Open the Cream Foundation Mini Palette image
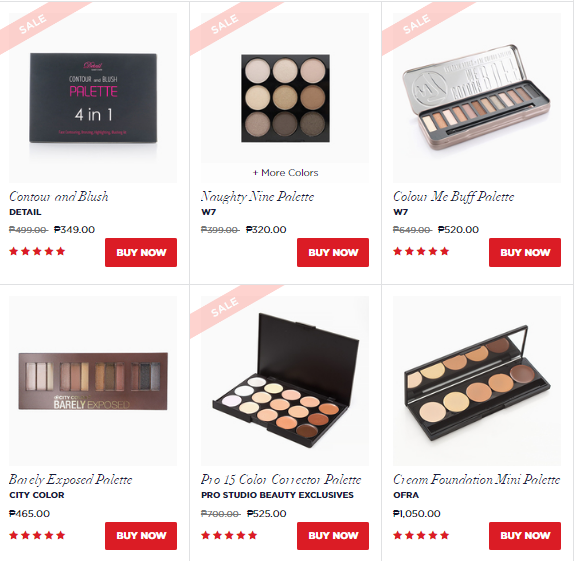 [x=477, y=381]
